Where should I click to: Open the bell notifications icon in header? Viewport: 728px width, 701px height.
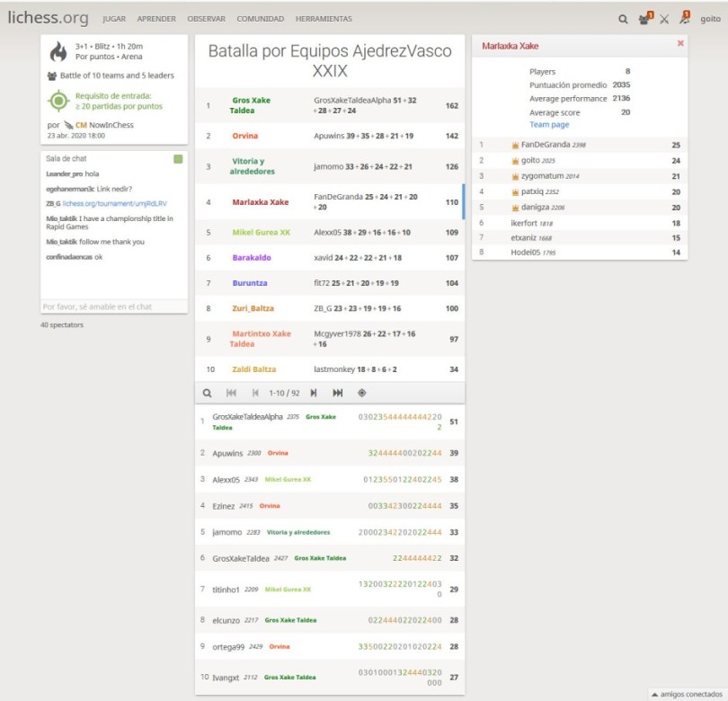[684, 19]
